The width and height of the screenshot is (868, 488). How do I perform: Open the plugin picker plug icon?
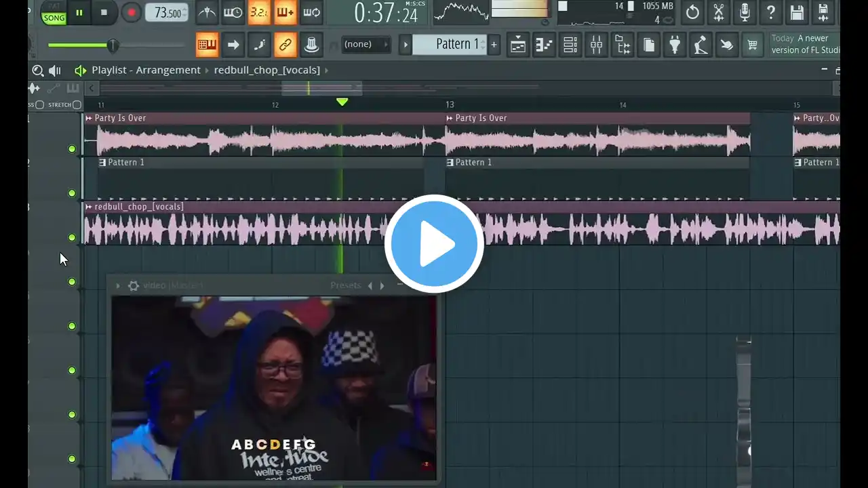(x=675, y=45)
